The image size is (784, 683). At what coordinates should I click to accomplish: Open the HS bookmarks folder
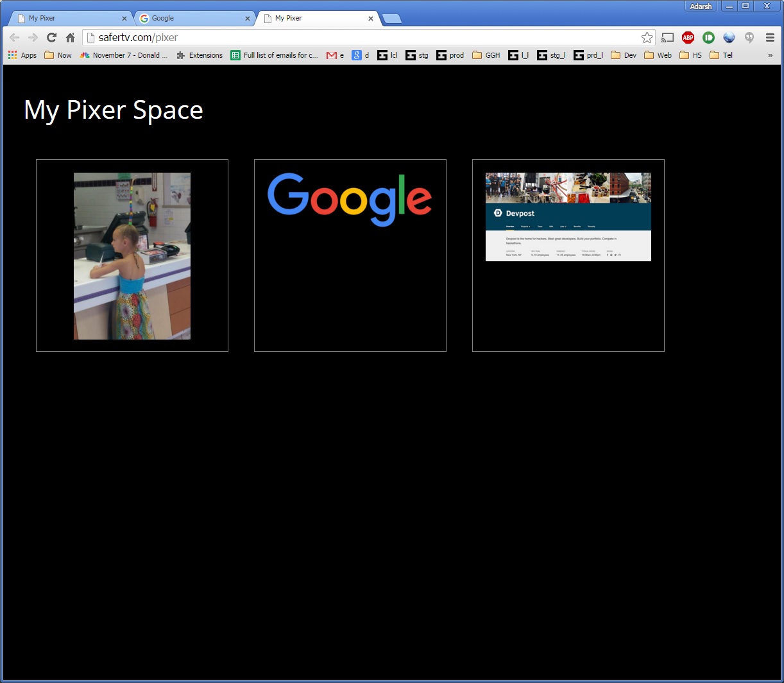coord(691,55)
